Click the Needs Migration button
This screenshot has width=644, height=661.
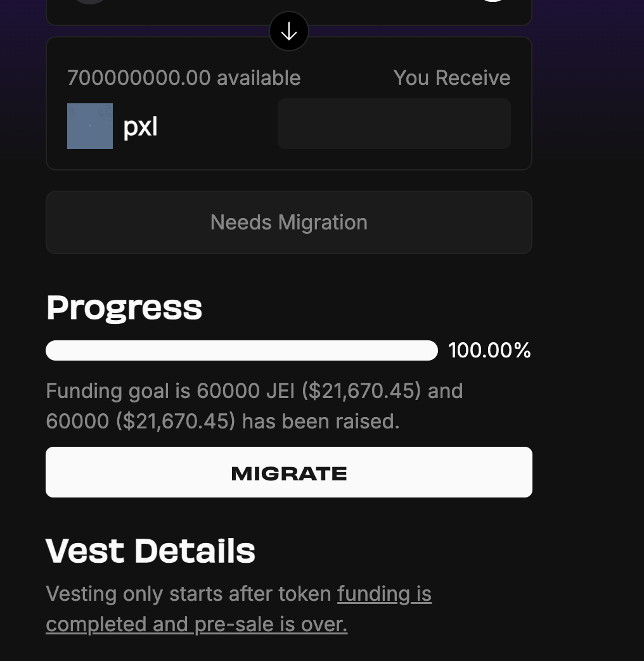click(289, 222)
